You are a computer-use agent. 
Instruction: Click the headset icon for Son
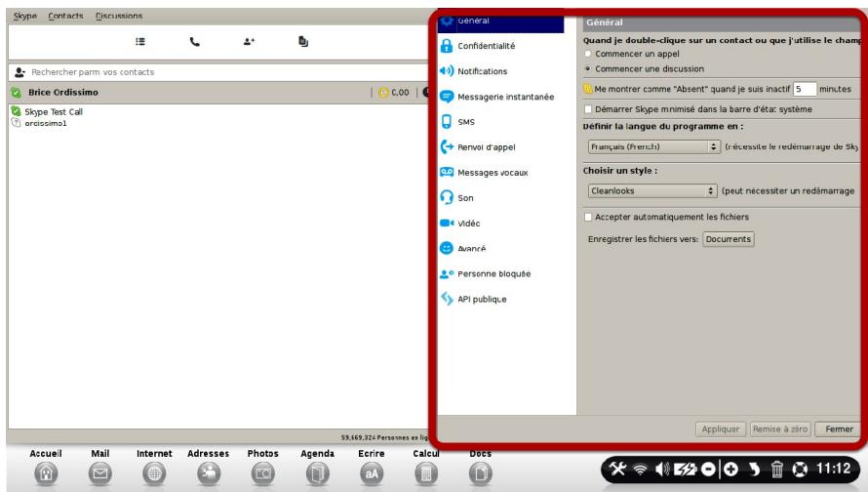[x=446, y=197]
